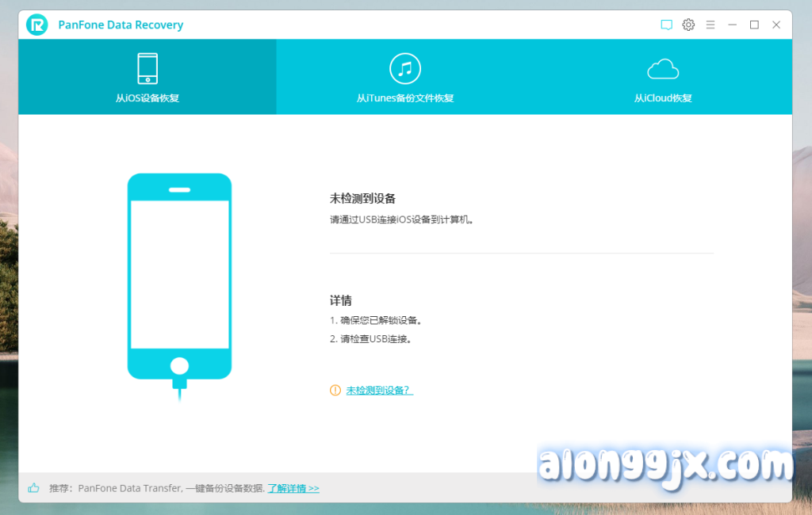Open settings via the gear icon
This screenshot has height=515, width=812.
tap(688, 25)
